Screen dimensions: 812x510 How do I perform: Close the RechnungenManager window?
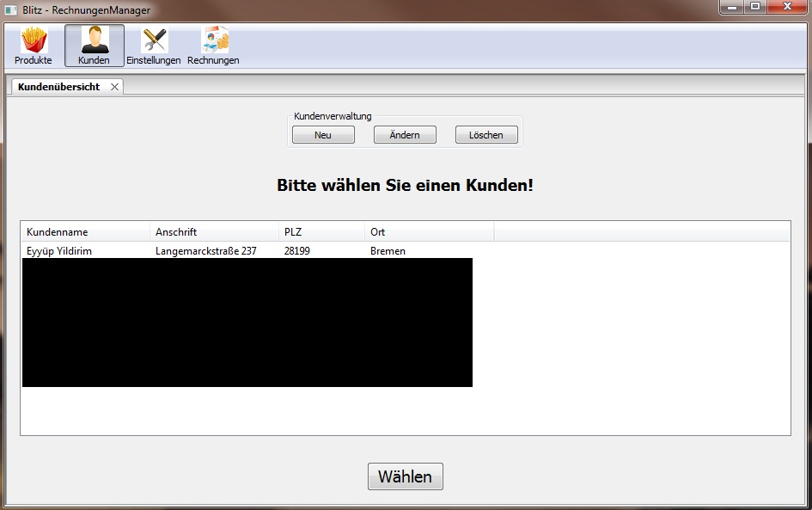pyautogui.click(x=787, y=7)
